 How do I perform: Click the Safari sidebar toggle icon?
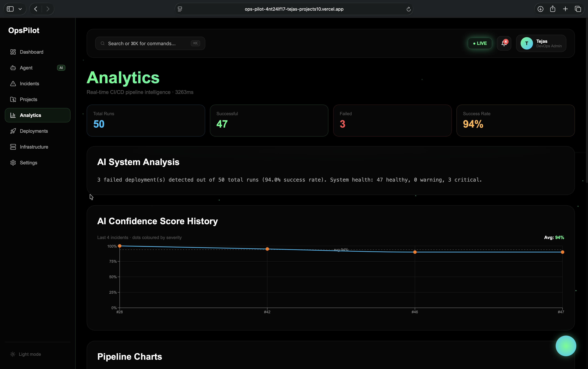[10, 9]
